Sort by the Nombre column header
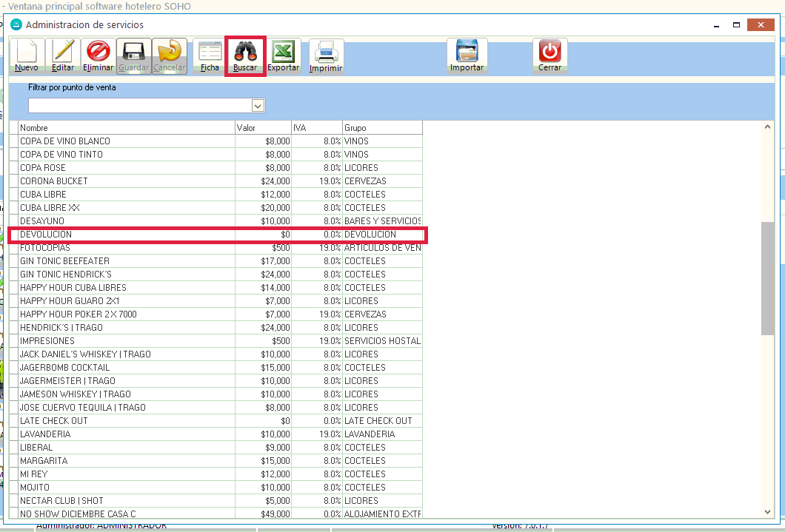The width and height of the screenshot is (785, 532). [x=126, y=128]
